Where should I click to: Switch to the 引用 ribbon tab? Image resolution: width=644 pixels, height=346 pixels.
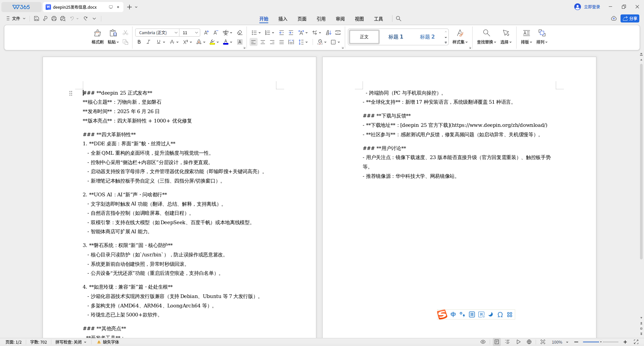[321, 19]
